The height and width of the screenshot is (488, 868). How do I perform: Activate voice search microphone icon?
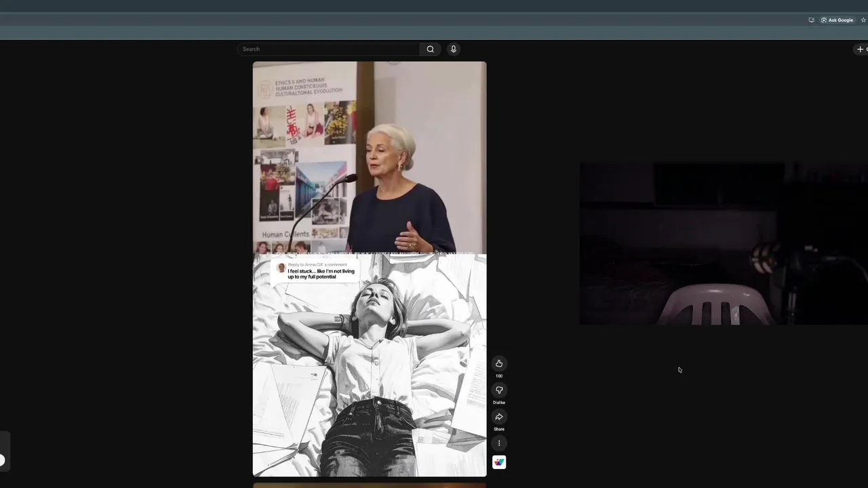click(454, 49)
